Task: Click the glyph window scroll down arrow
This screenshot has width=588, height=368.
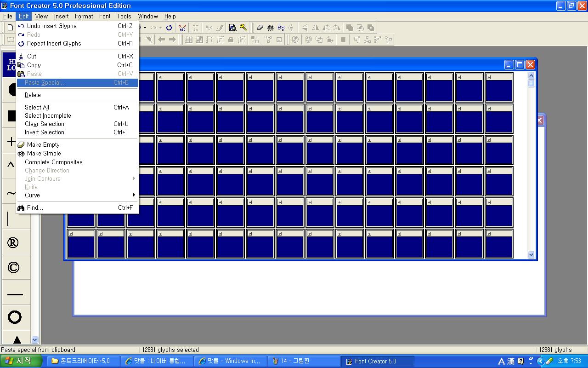Action: [x=531, y=254]
